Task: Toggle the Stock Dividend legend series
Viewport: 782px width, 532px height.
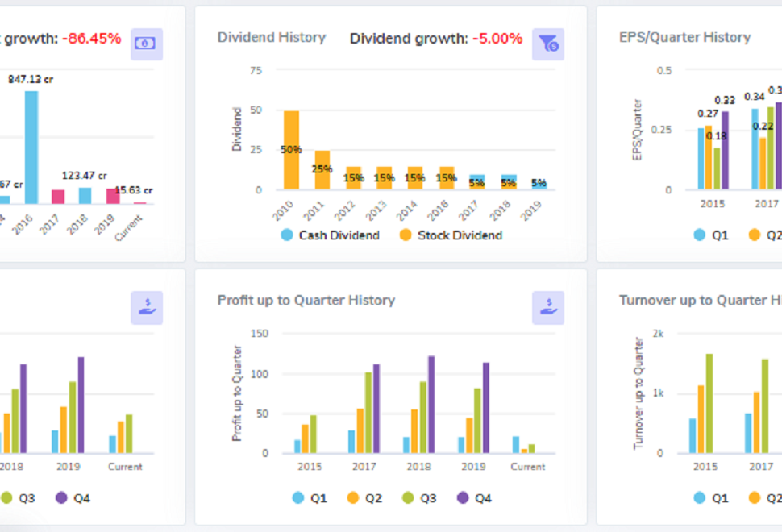Action: pos(450,235)
